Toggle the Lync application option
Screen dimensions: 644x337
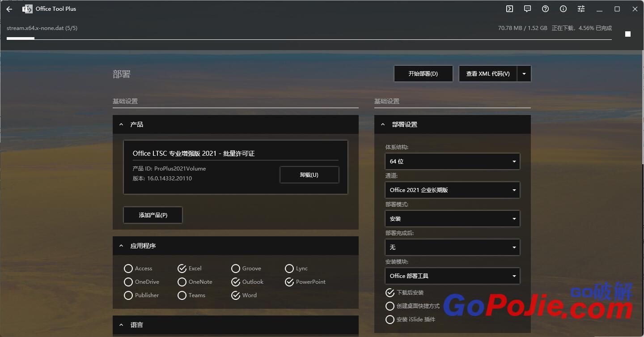click(x=296, y=269)
